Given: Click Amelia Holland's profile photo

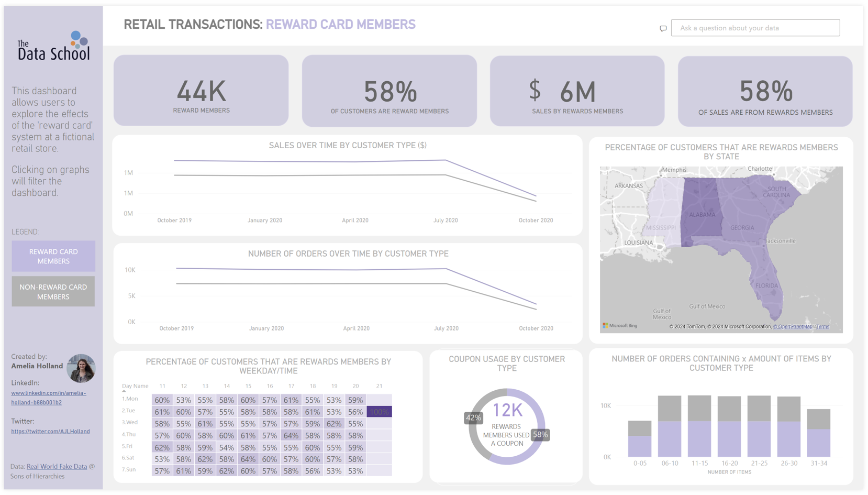Looking at the screenshot, I should pyautogui.click(x=81, y=368).
